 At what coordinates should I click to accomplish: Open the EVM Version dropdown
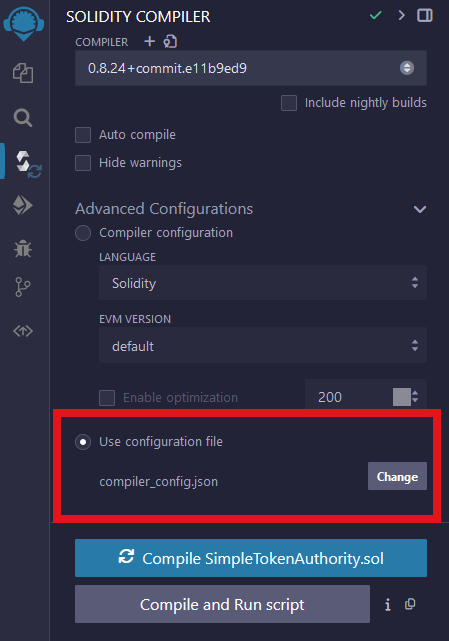[263, 345]
